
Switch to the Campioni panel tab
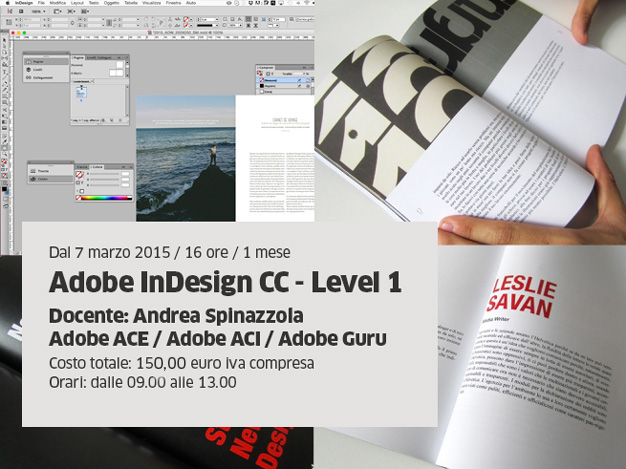pos(264,67)
